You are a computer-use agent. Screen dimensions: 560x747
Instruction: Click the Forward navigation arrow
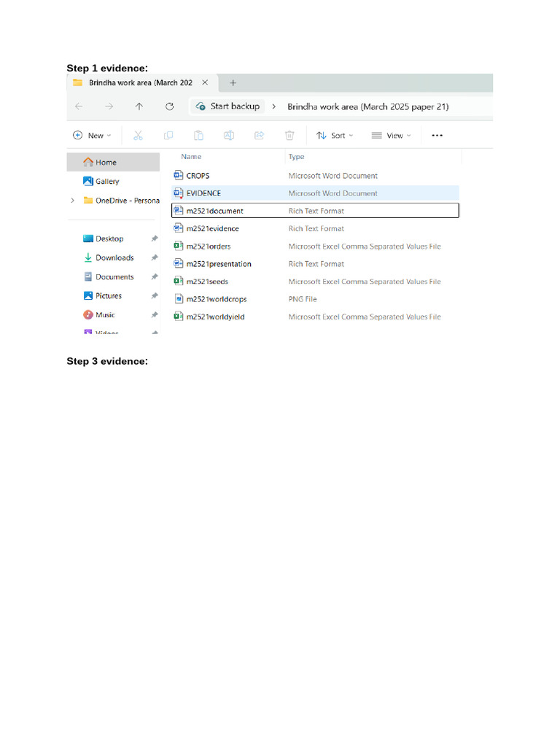[x=109, y=107]
